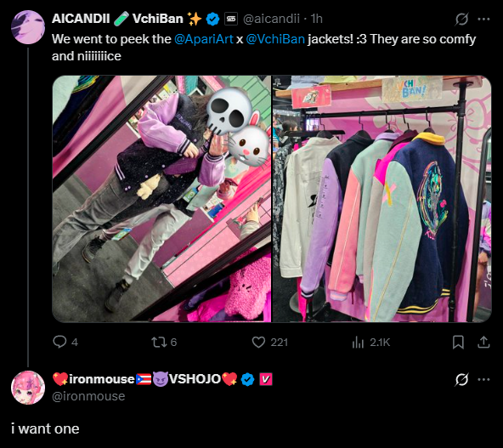Open Grok icon on AICANDII post
503x448 pixels.
[x=461, y=19]
